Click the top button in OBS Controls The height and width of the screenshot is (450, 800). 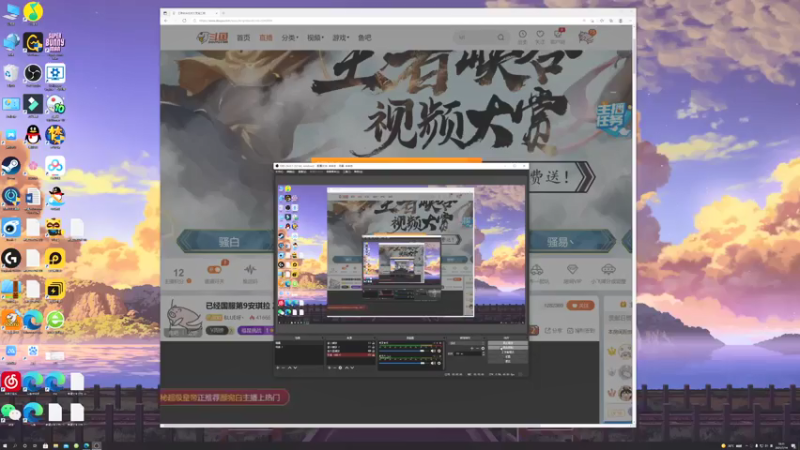508,343
